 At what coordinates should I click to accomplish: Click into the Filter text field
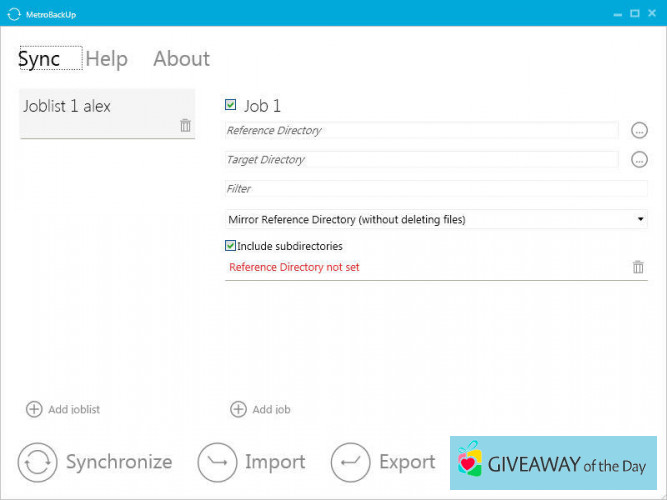435,189
